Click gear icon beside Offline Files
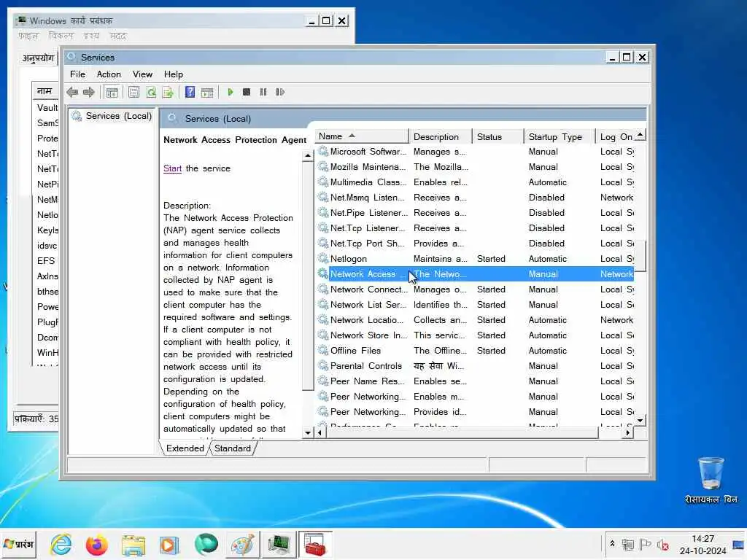This screenshot has height=560, width=747. pyautogui.click(x=323, y=350)
